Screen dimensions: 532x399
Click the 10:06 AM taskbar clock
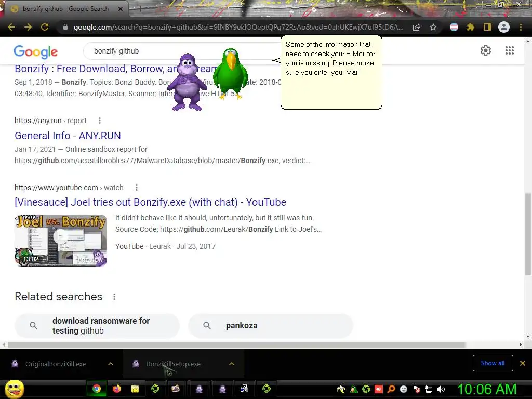[x=487, y=389]
